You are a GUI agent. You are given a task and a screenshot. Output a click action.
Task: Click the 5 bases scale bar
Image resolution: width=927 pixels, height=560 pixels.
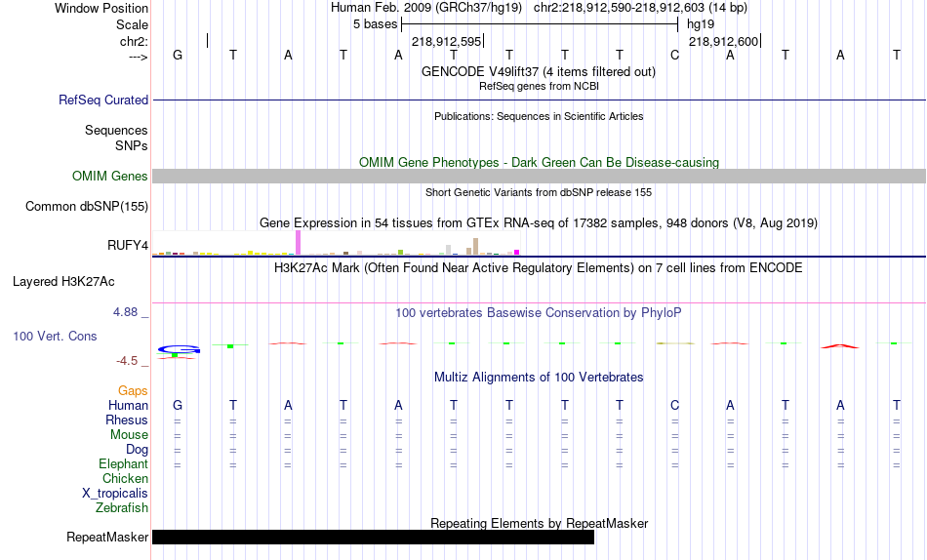tap(540, 24)
